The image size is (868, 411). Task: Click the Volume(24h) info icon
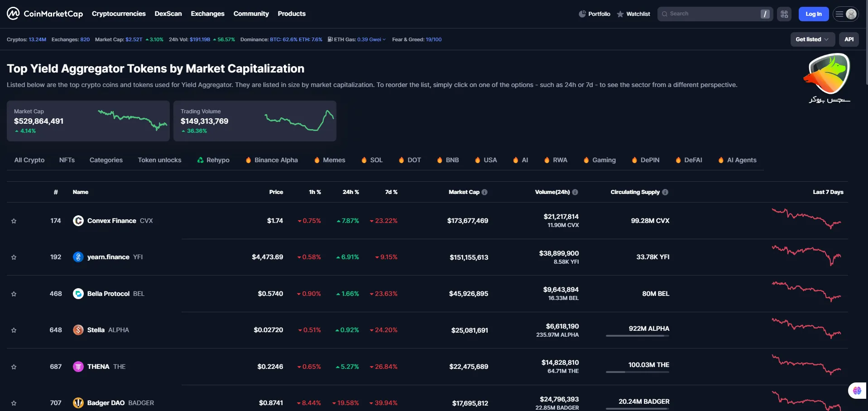coord(575,192)
